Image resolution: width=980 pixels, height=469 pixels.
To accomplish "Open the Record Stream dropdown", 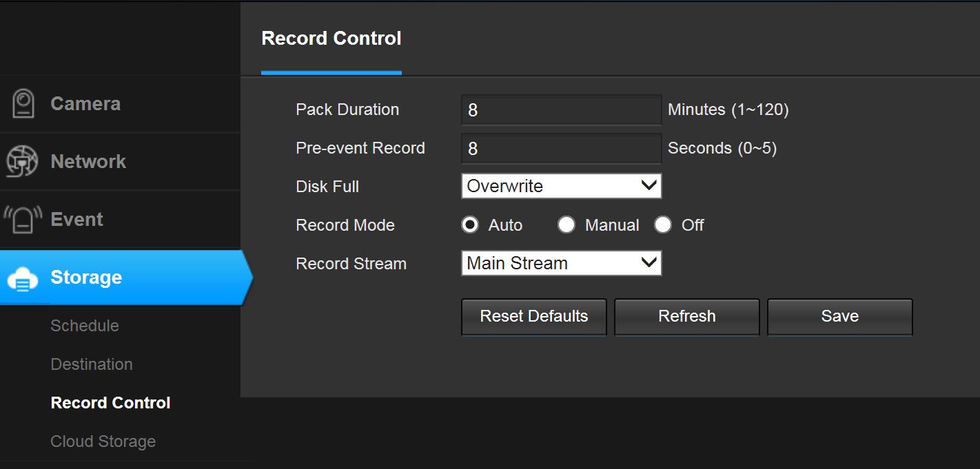I will pyautogui.click(x=562, y=263).
